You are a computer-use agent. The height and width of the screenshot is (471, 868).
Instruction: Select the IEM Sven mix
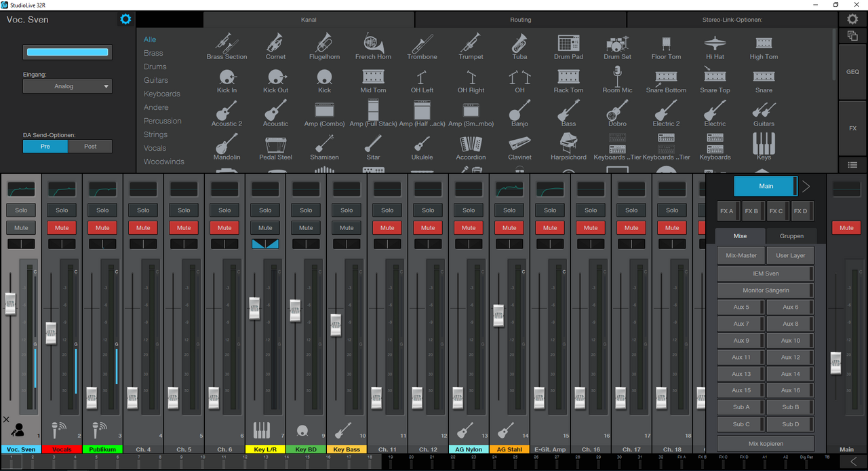(x=766, y=273)
